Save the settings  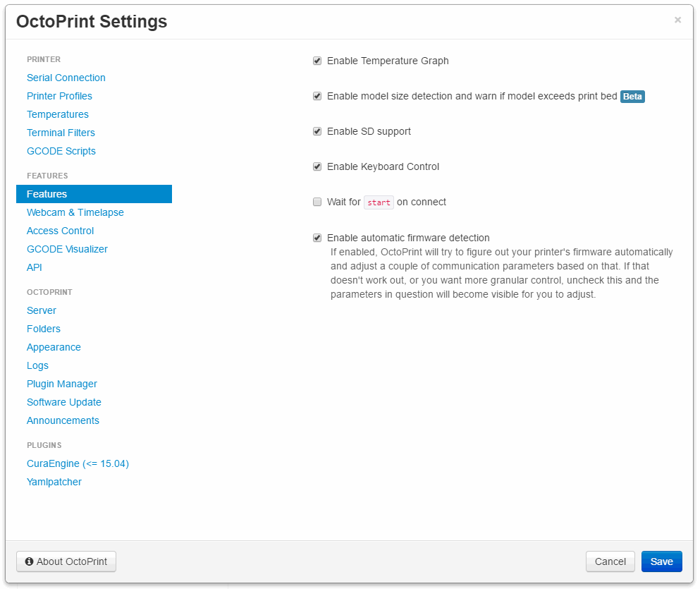pos(662,561)
